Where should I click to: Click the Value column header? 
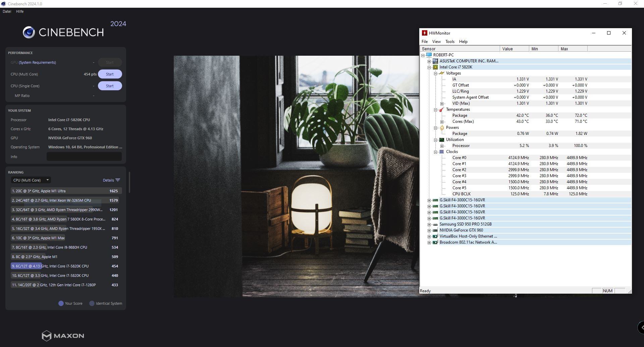click(514, 49)
